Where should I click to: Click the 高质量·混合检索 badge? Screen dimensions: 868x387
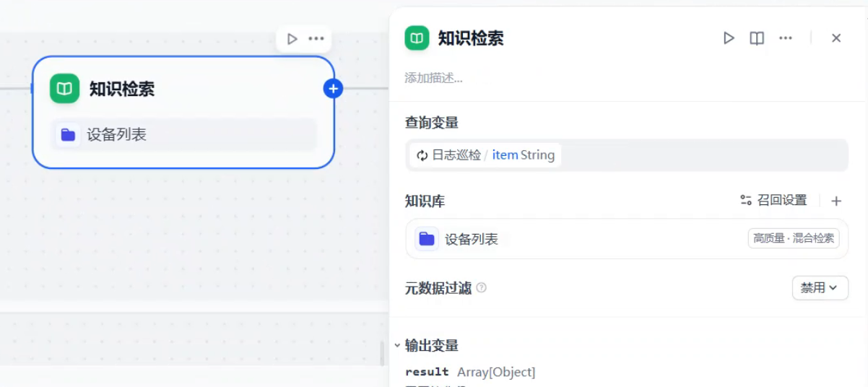(x=793, y=239)
